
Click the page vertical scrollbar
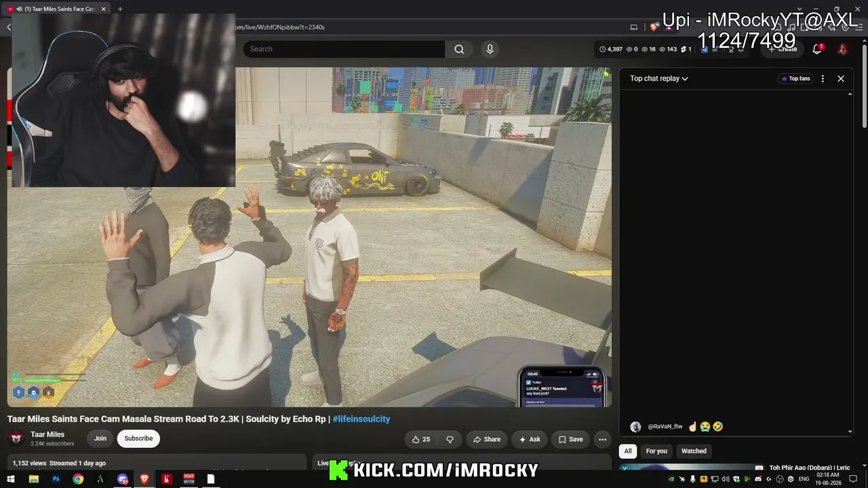865,85
